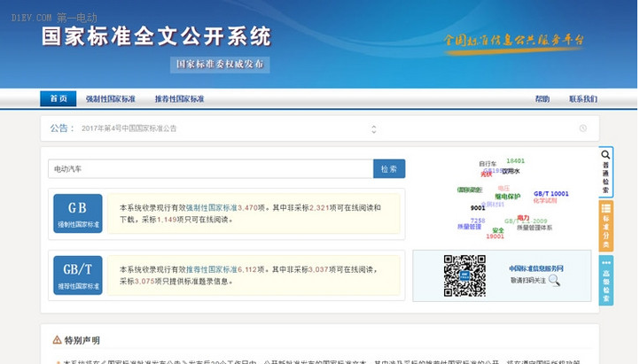Open the 联系我们 contact link
Screen dimensions: 640x364
[x=583, y=99]
